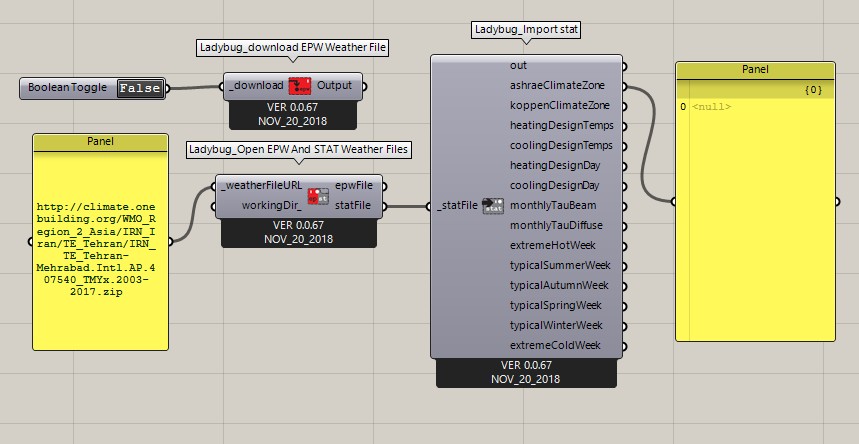Click the Output parameter of download component
Image resolution: width=859 pixels, height=444 pixels.
[x=335, y=86]
